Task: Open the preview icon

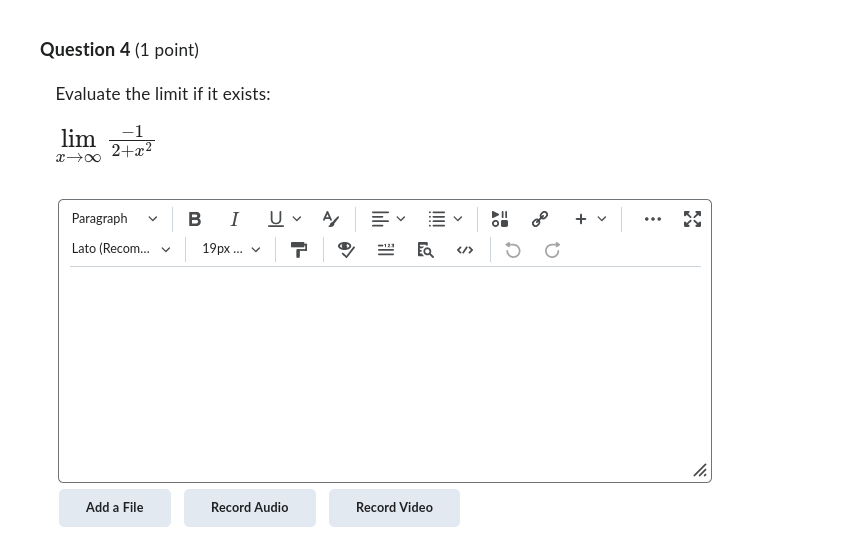Action: pyautogui.click(x=425, y=250)
